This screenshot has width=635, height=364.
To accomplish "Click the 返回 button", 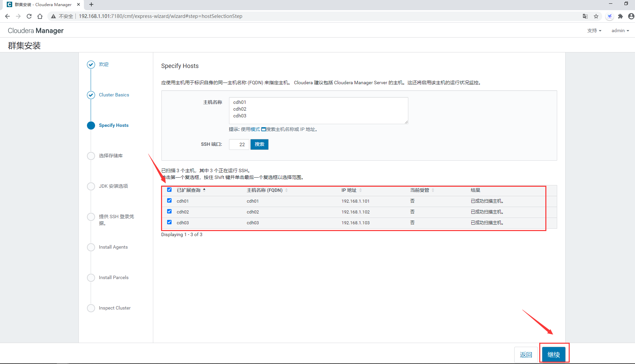I will (526, 355).
